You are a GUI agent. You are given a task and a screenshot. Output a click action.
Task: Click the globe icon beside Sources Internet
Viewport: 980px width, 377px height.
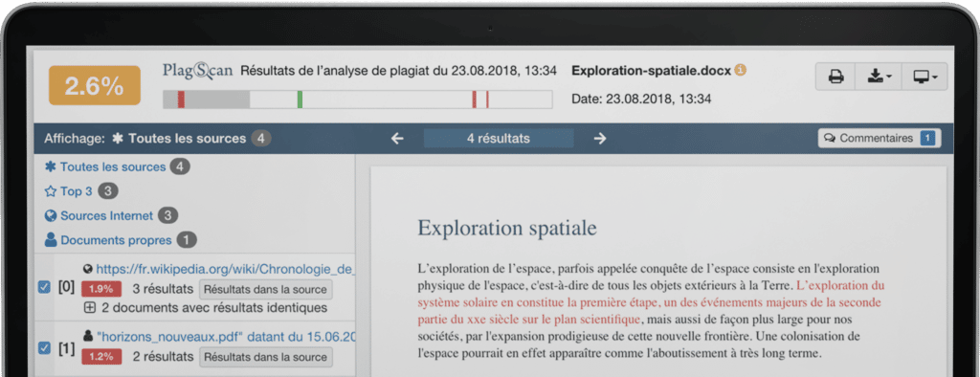click(51, 215)
